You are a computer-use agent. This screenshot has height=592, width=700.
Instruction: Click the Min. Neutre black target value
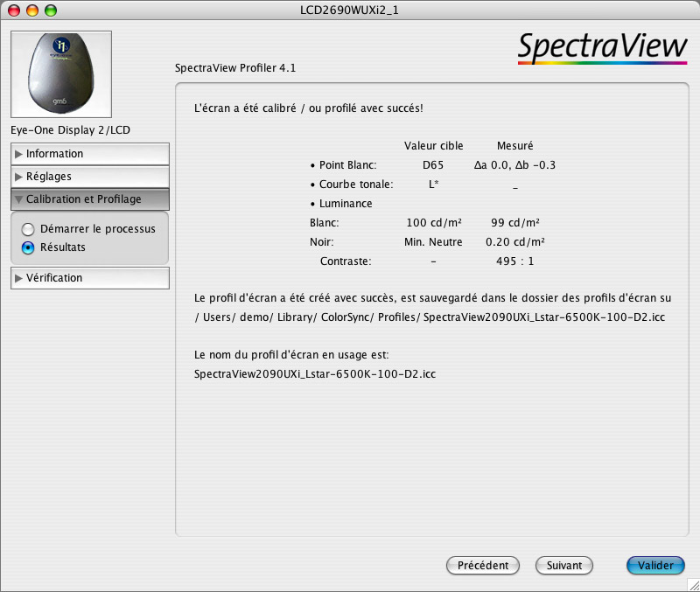point(433,242)
